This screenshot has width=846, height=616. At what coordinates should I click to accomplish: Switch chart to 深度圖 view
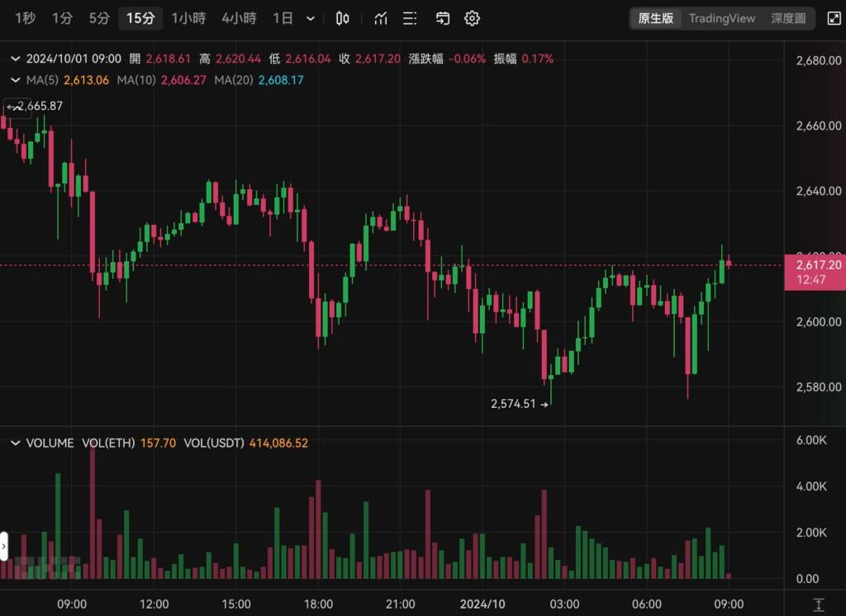click(788, 18)
